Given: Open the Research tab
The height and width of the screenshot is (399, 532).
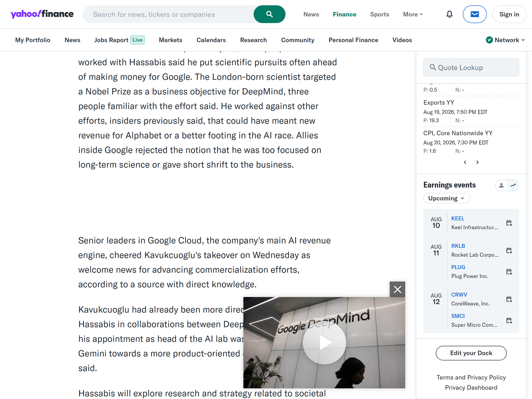Looking at the screenshot, I should click(x=253, y=40).
